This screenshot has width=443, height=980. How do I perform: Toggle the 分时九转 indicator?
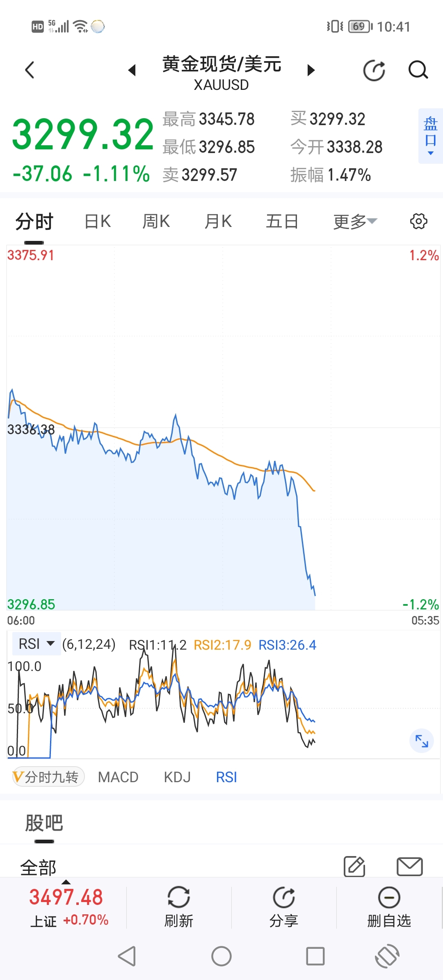pos(48,777)
